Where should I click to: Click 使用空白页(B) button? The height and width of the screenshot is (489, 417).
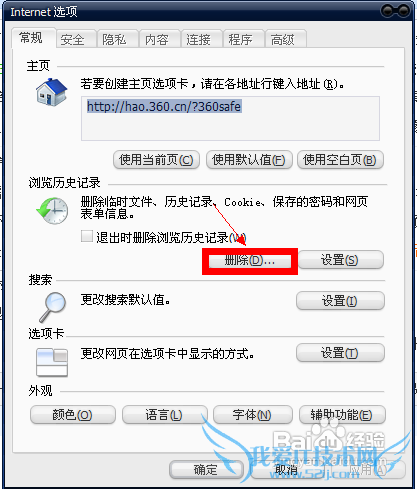pos(340,160)
